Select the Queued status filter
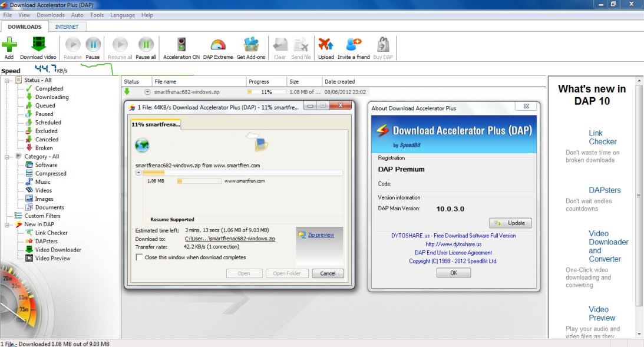Screen dimensions: 644x347 (x=45, y=105)
